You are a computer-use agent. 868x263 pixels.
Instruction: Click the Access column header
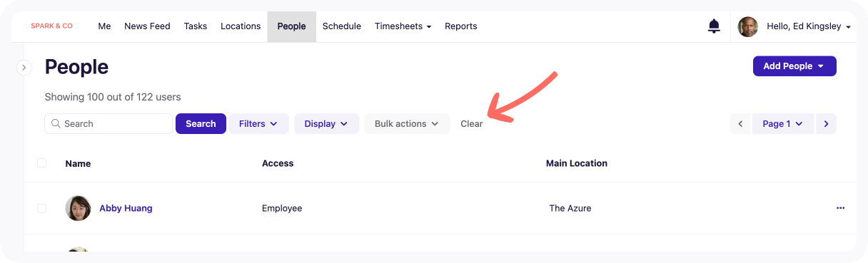tap(278, 163)
